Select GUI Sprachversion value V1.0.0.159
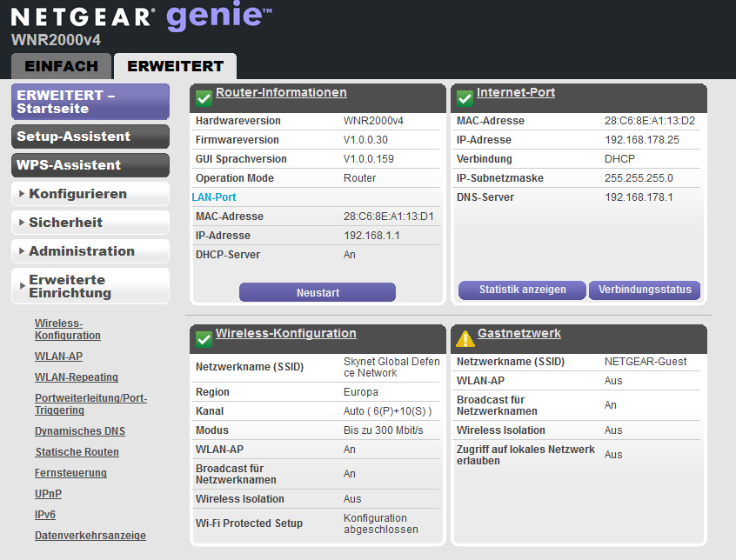Image resolution: width=736 pixels, height=560 pixels. (x=369, y=159)
